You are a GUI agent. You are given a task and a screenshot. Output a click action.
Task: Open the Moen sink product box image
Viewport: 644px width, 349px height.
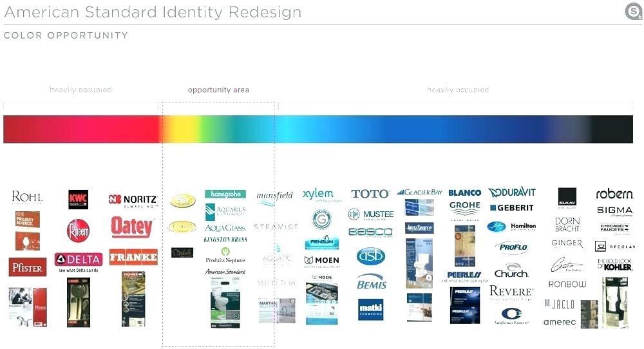point(322,299)
